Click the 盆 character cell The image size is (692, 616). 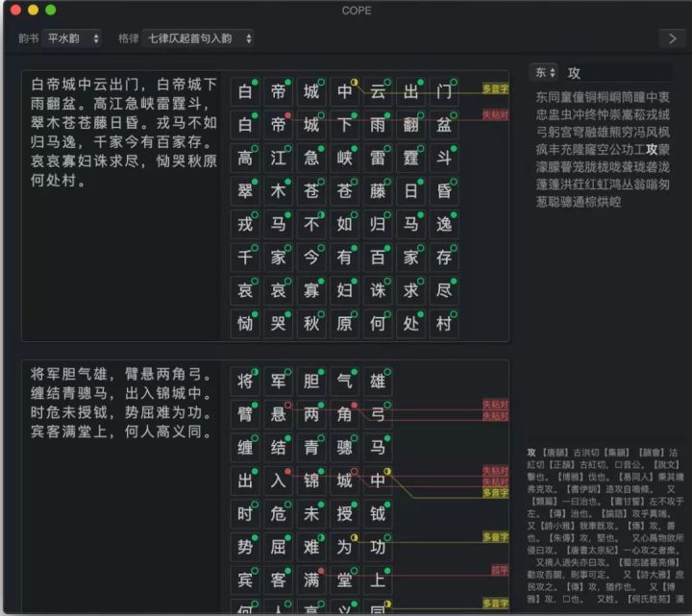tap(444, 125)
